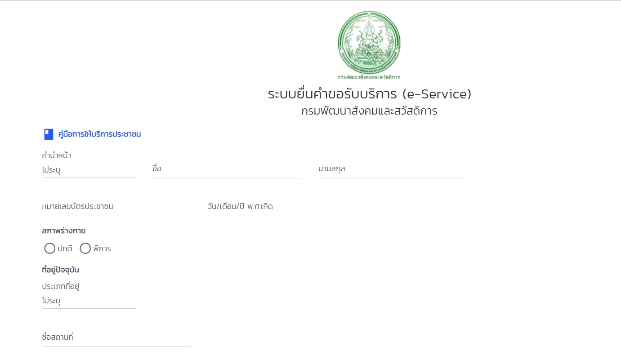Click the blue book icon for the service manual
This screenshot has width=621, height=364.
[49, 134]
